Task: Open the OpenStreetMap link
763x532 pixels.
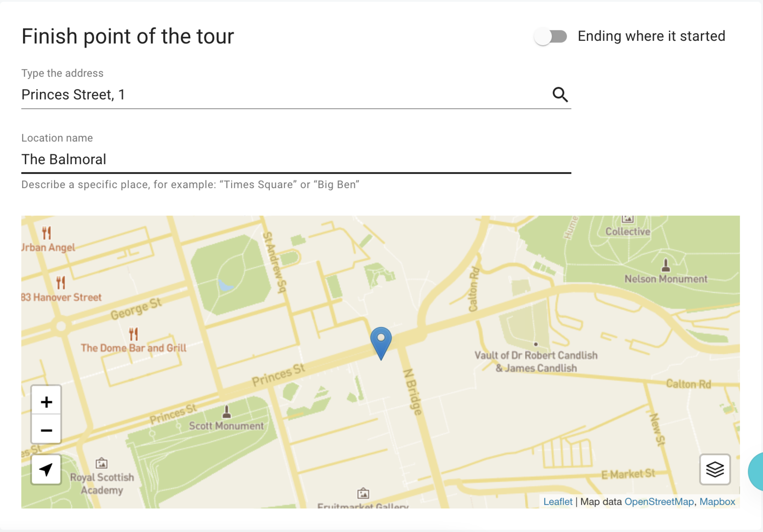Action: point(659,502)
